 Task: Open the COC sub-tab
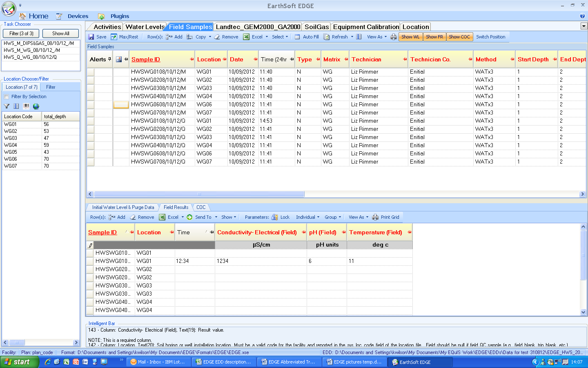tap(201, 207)
